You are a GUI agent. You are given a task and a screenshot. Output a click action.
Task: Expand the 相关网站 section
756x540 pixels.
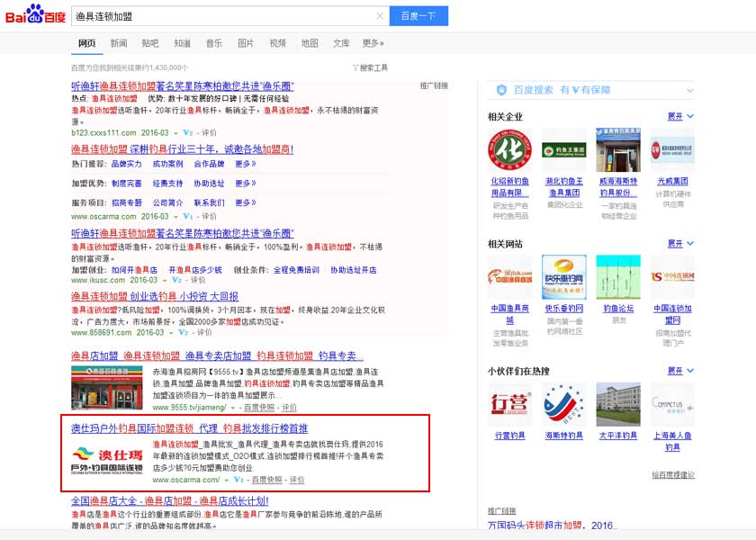point(680,244)
